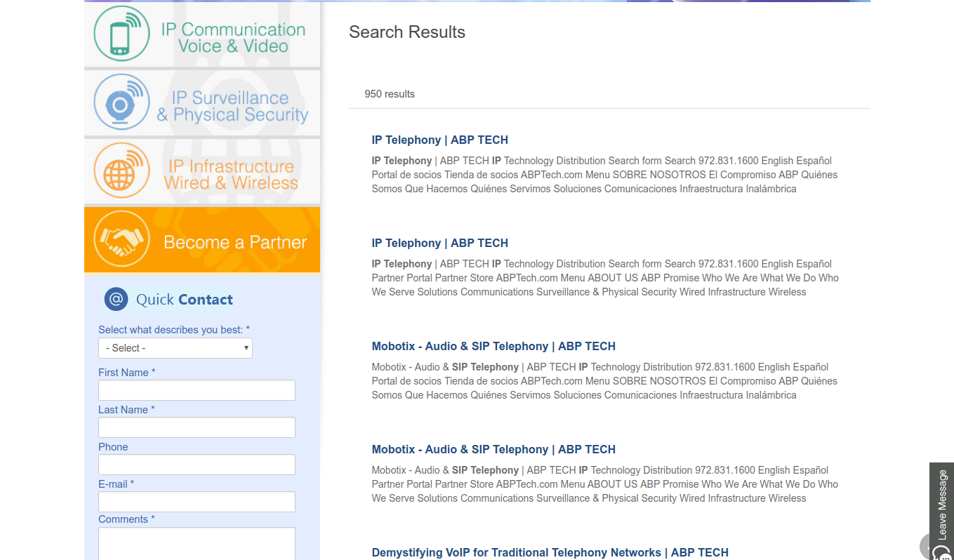This screenshot has width=954, height=560.
Task: Focus the E-mail input field
Action: (197, 502)
